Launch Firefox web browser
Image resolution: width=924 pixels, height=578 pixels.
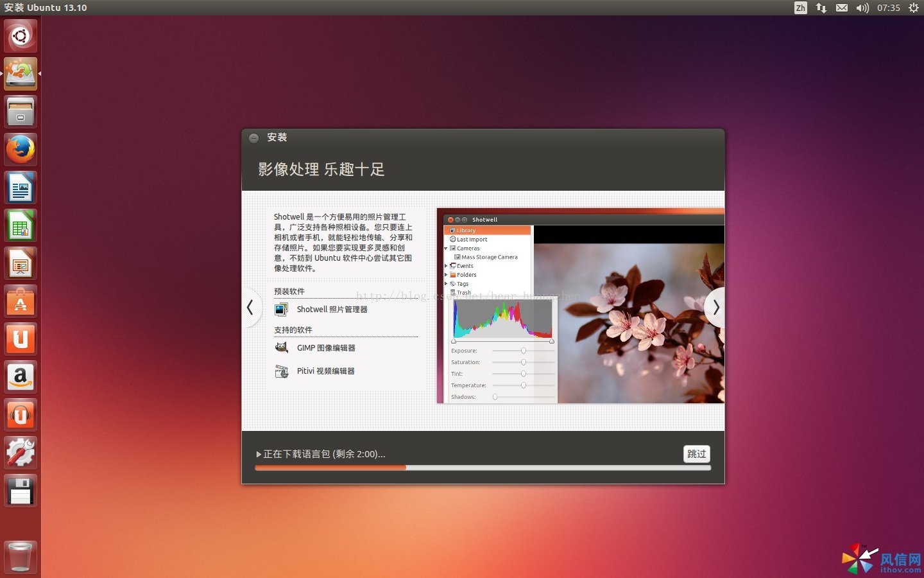[21, 150]
